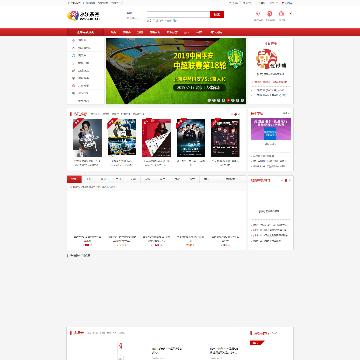Select the red active tab in listing section

(74, 179)
